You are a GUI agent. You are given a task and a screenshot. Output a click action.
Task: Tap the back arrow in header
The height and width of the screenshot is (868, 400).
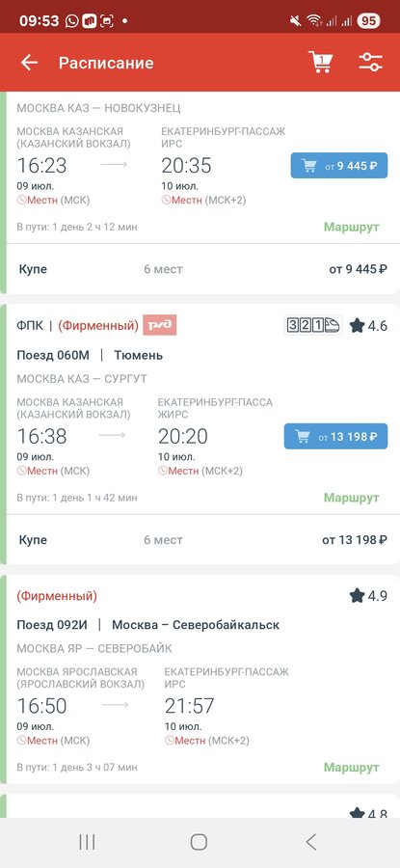29,63
